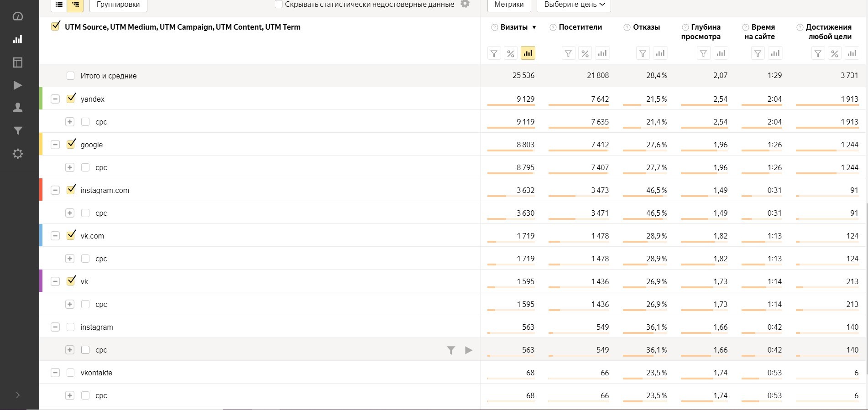Viewport: 868px width, 410px height.
Task: Toggle Отказы bar chart icon
Action: (660, 53)
